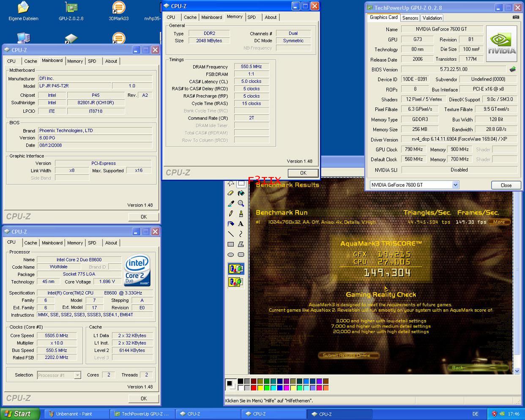Click OK in the Memory CPU-Z window
525x420 pixels.
pos(303,173)
